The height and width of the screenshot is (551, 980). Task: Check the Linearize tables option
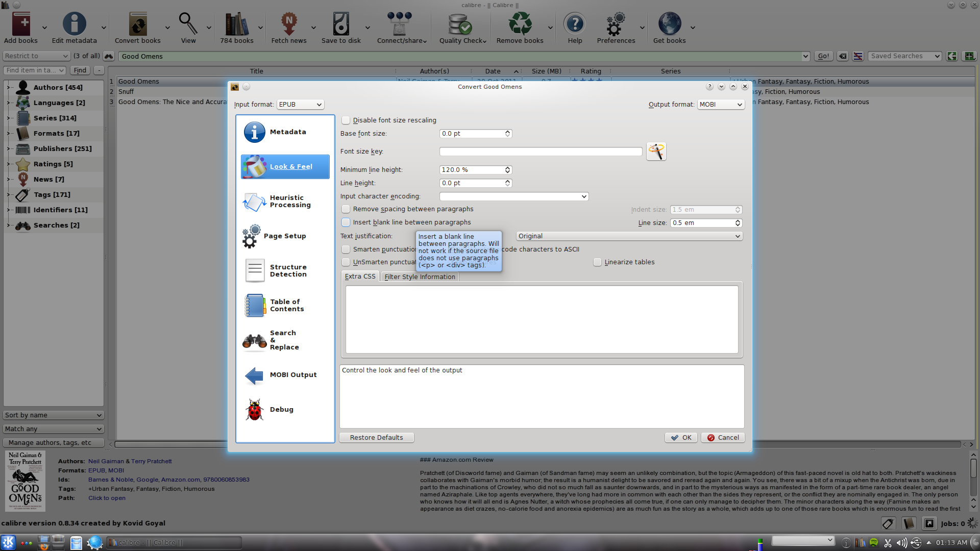tap(597, 262)
